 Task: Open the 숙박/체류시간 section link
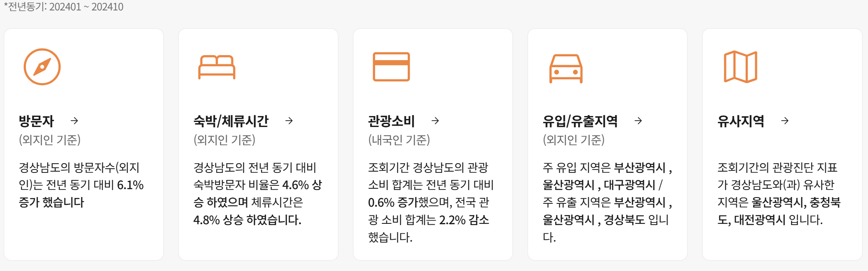231,121
